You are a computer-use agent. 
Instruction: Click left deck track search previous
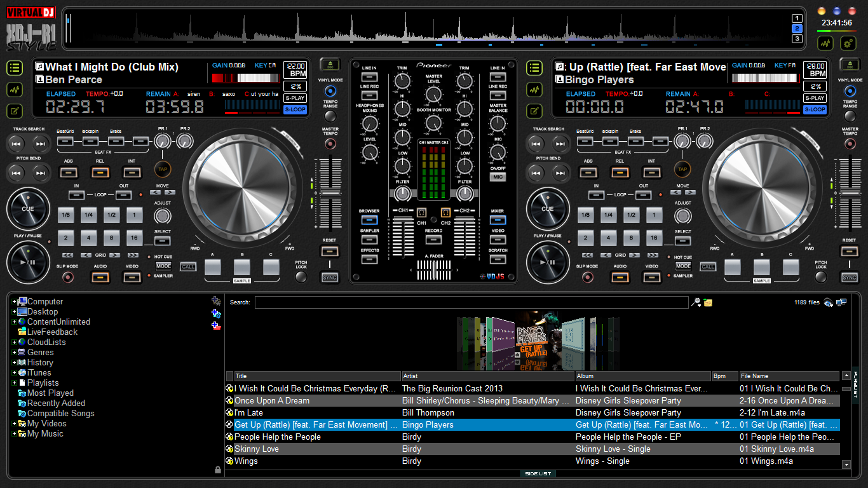18,144
